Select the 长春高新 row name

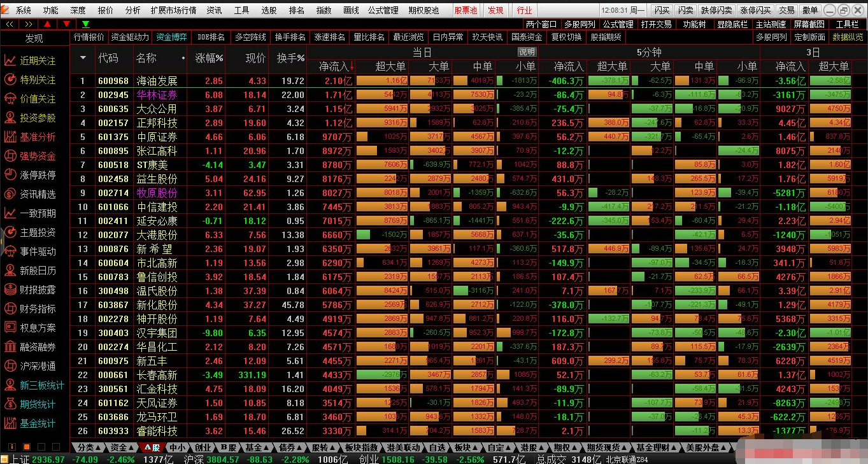tap(157, 375)
